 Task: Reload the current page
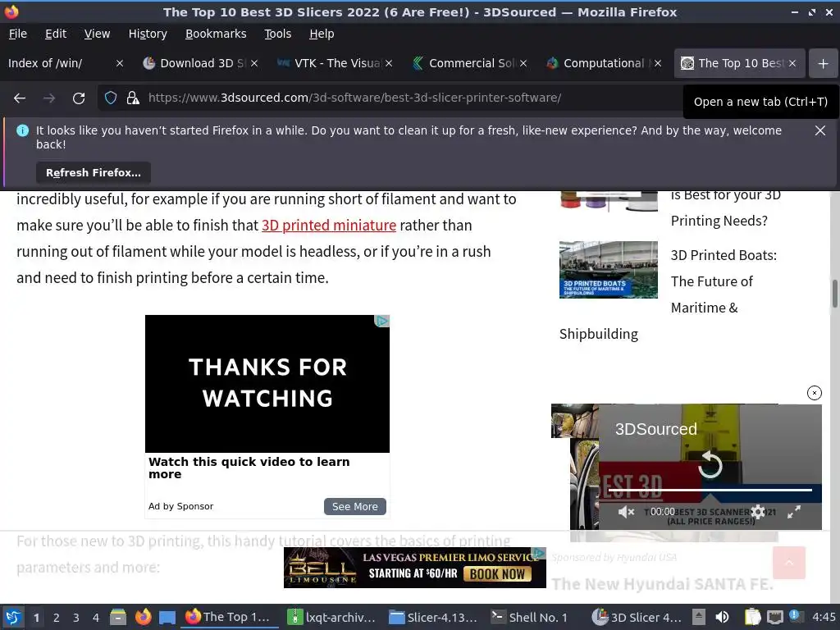pos(79,98)
